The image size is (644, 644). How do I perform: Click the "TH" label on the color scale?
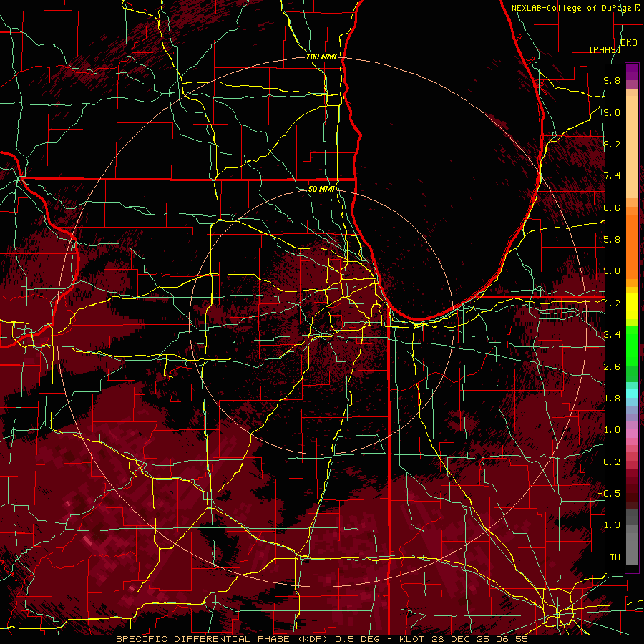(x=615, y=557)
